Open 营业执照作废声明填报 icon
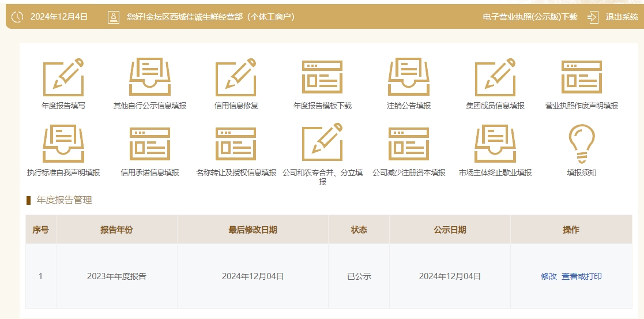 581,77
